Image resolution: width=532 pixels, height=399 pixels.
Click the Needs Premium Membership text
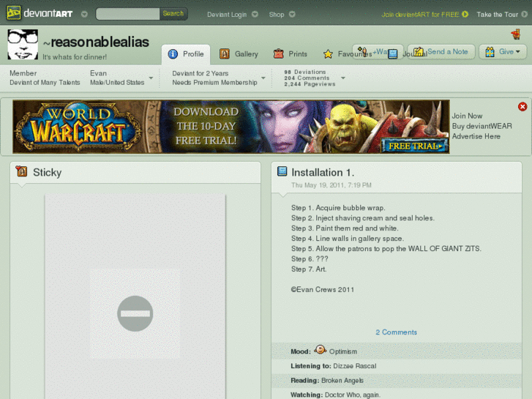pyautogui.click(x=214, y=83)
